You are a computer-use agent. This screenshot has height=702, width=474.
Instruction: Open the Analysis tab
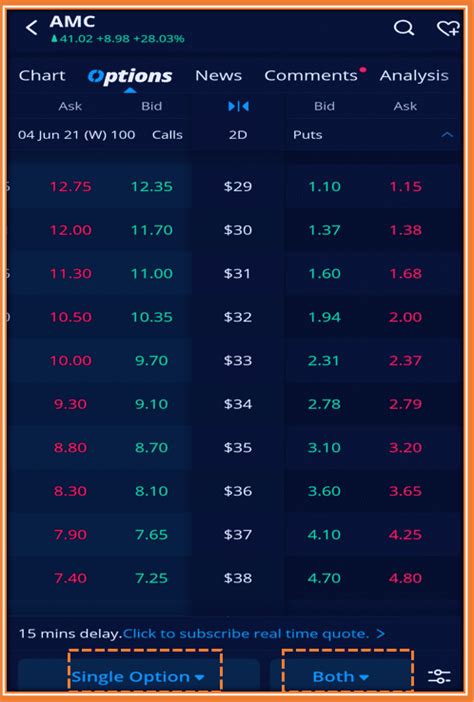(414, 76)
